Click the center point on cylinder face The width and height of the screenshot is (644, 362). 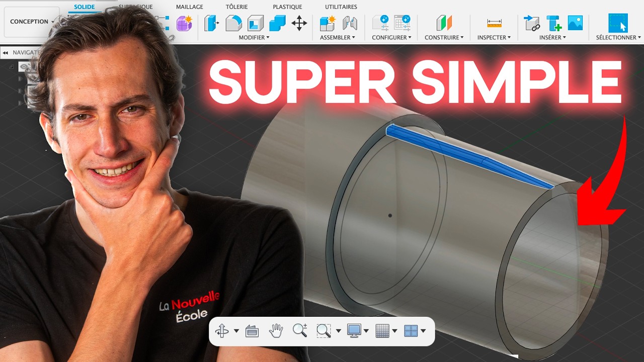[x=390, y=216]
